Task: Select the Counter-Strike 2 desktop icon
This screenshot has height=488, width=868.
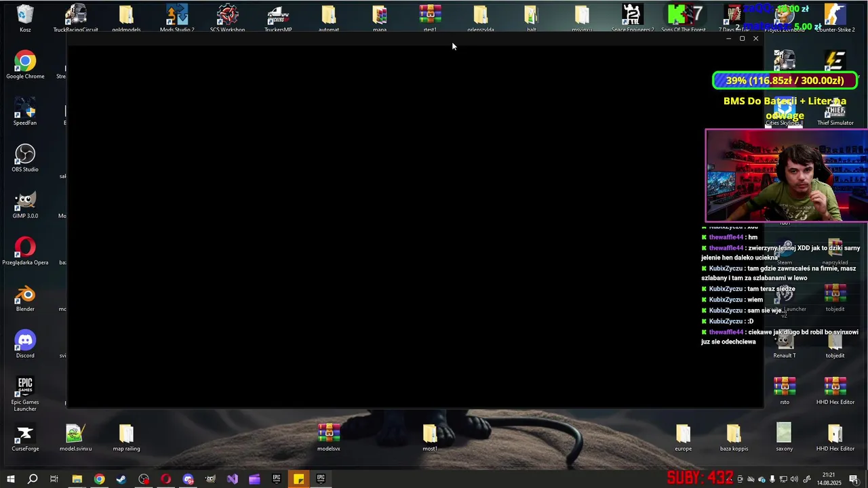Action: click(x=835, y=18)
